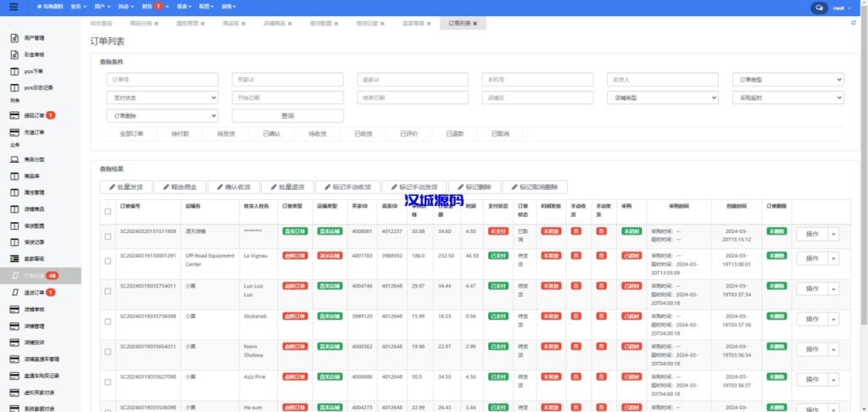Open 退款订单 via its sidebar icon
Image resolution: width=868 pixels, height=412 pixels.
pyautogui.click(x=15, y=292)
